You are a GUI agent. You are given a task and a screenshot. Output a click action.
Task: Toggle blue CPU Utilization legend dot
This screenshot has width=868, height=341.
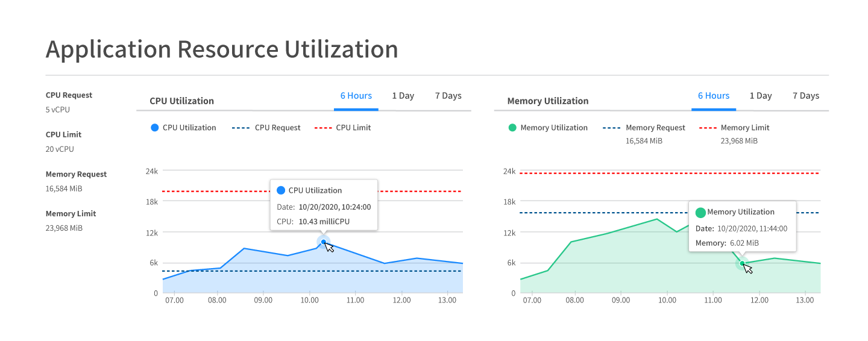(155, 128)
